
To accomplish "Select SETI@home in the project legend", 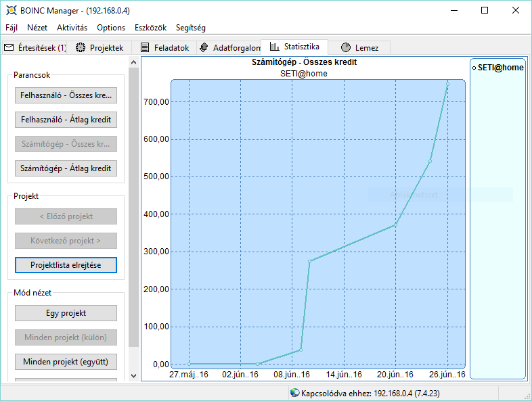I will tap(497, 68).
